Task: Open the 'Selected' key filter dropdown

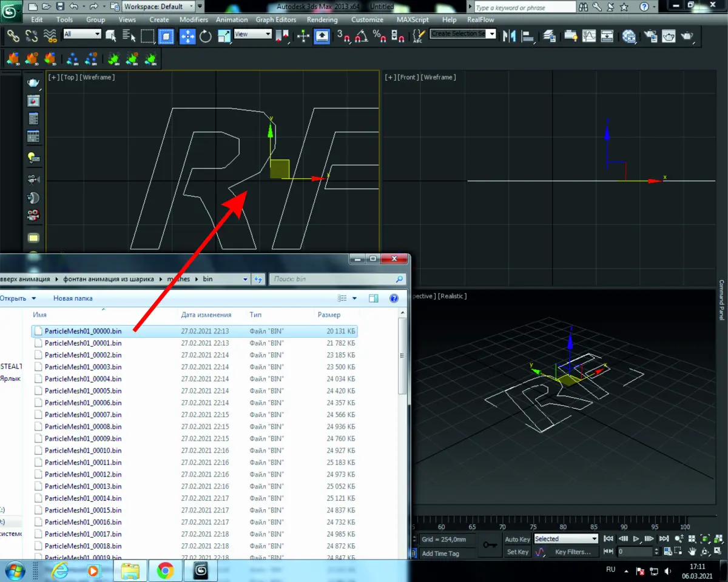Action: [565, 539]
